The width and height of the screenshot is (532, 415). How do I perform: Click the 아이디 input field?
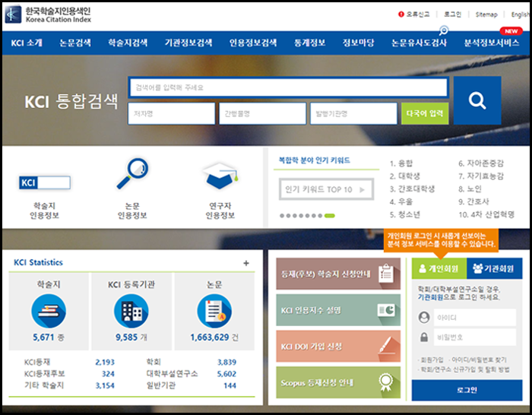475,318
